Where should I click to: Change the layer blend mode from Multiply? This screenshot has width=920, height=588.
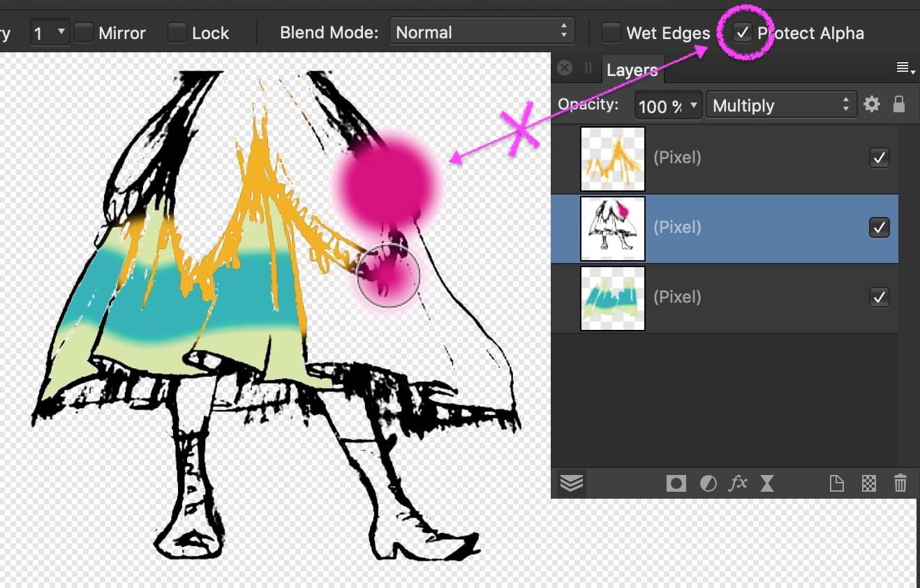tap(781, 105)
